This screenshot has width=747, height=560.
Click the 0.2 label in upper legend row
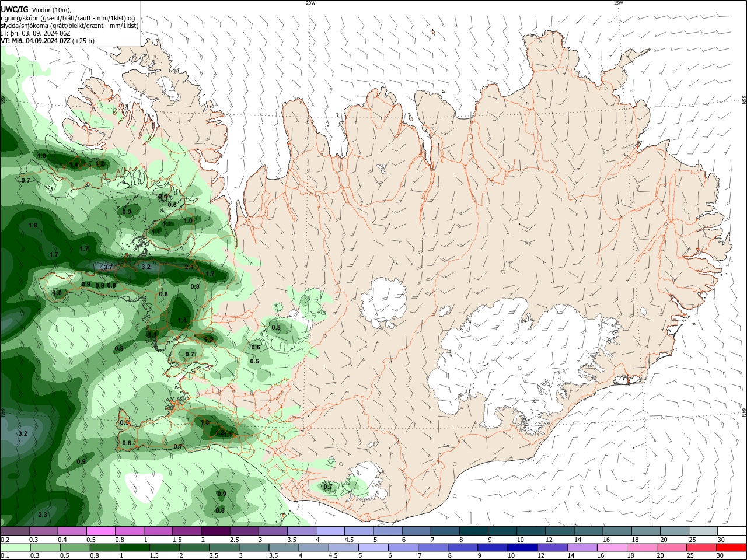coord(5,540)
